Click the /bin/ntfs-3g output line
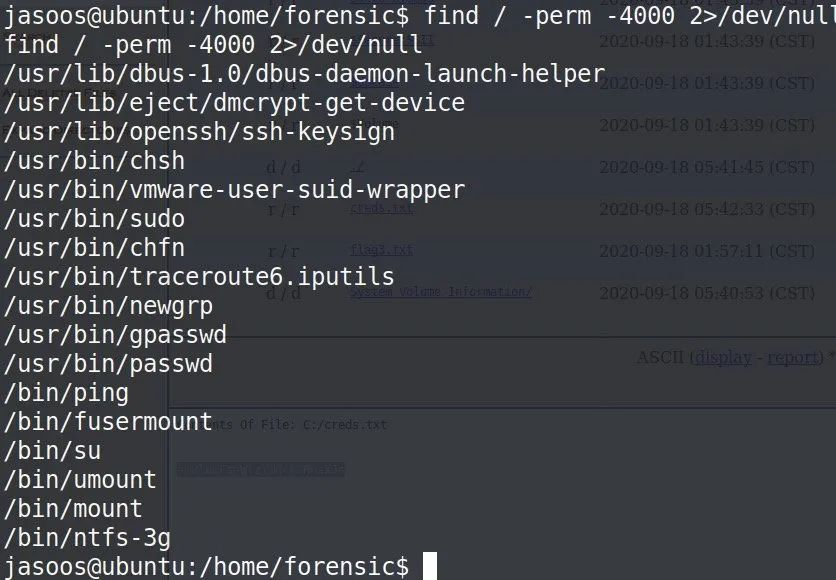 (87, 537)
